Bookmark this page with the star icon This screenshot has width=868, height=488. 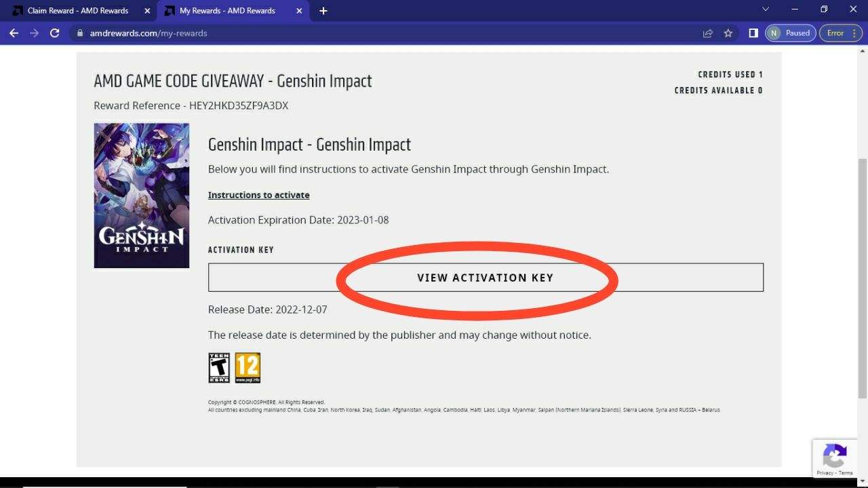click(x=728, y=33)
